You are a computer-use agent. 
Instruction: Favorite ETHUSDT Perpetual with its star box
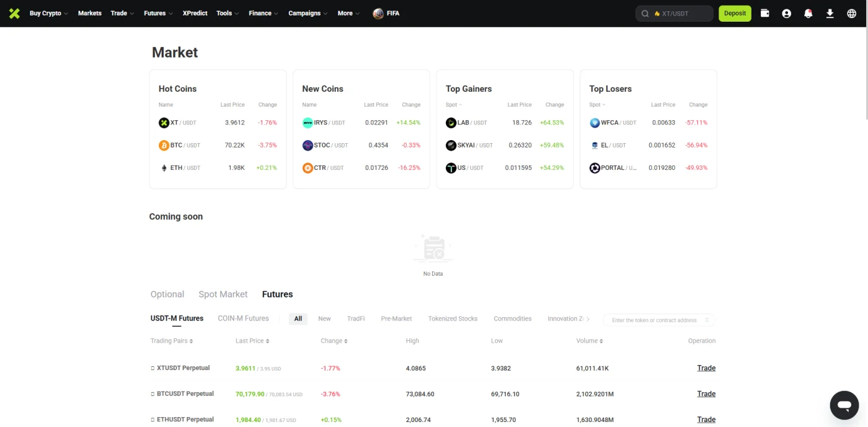[153, 420]
